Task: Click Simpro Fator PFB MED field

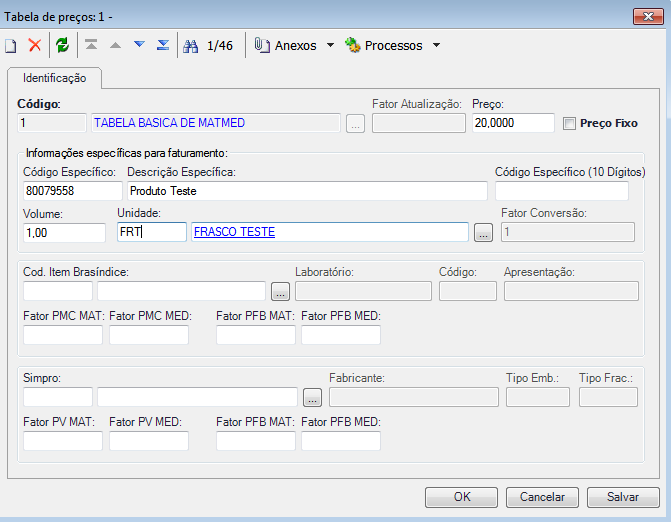Action: pyautogui.click(x=341, y=441)
